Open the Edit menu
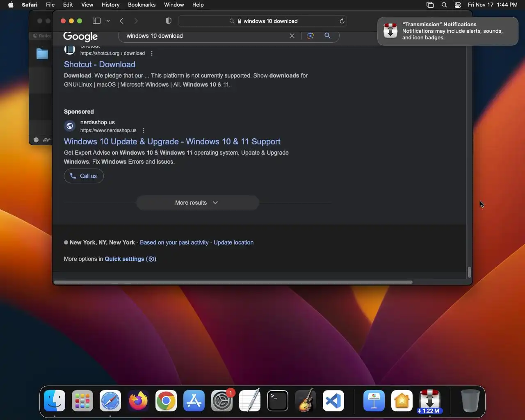 (68, 5)
